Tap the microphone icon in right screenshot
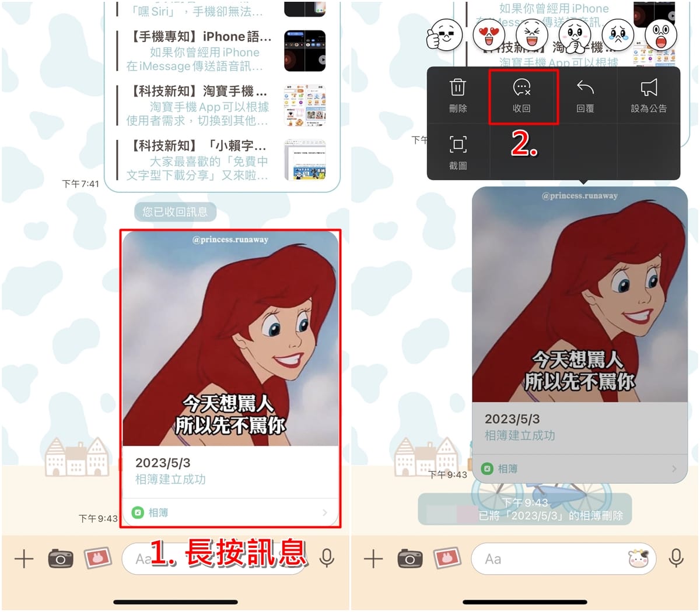This screenshot has height=612, width=700. coord(677,559)
